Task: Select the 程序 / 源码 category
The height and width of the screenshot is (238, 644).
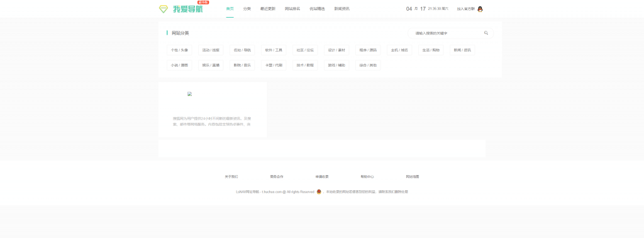Action: [368, 50]
